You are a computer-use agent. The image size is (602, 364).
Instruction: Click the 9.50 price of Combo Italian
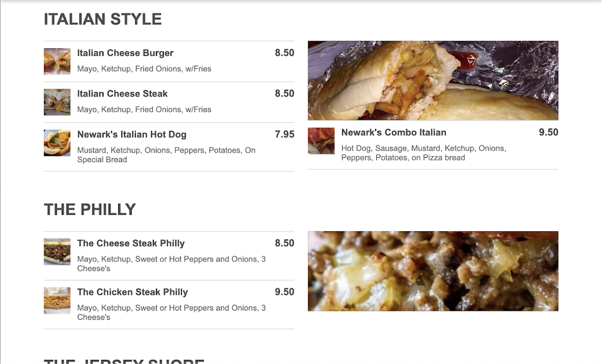(x=549, y=132)
